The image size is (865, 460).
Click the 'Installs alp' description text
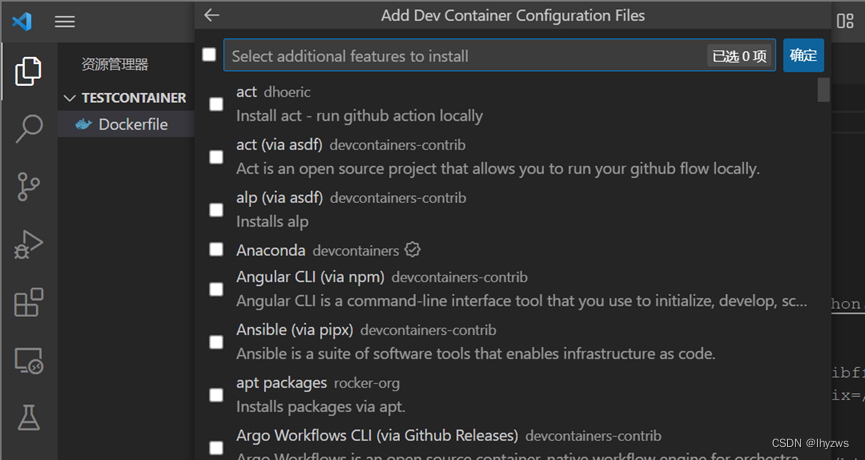tap(273, 222)
